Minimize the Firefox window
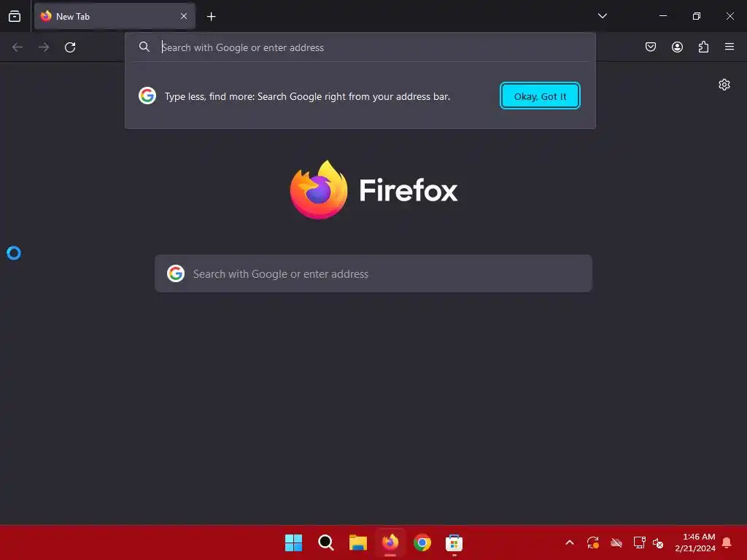The width and height of the screenshot is (747, 560). pyautogui.click(x=662, y=16)
